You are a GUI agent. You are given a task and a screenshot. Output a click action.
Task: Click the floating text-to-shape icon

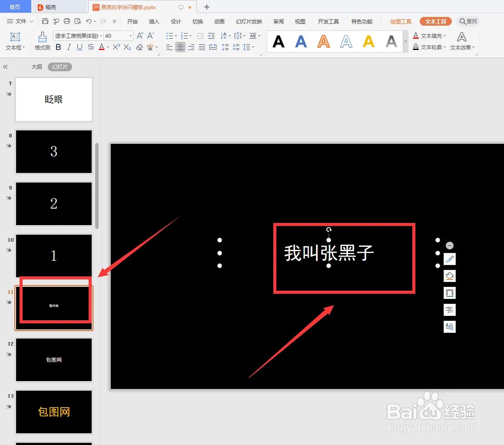pos(449,327)
